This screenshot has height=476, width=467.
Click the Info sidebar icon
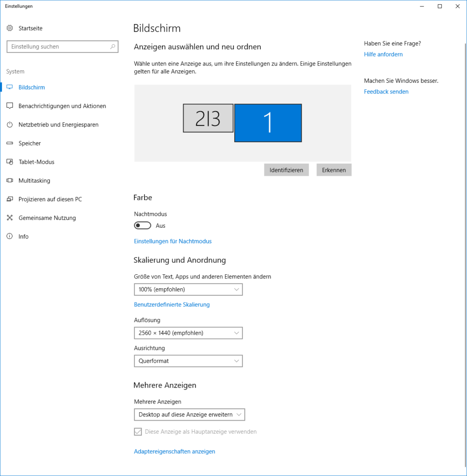click(x=10, y=236)
